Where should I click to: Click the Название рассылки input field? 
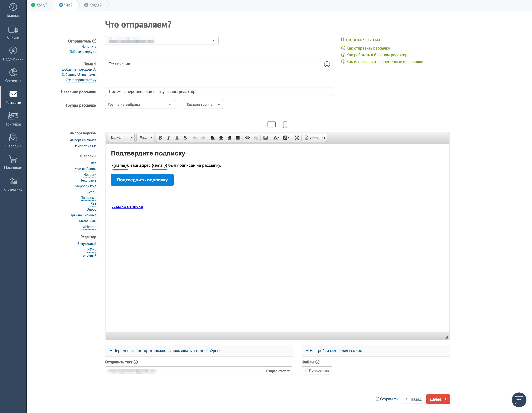pos(219,92)
